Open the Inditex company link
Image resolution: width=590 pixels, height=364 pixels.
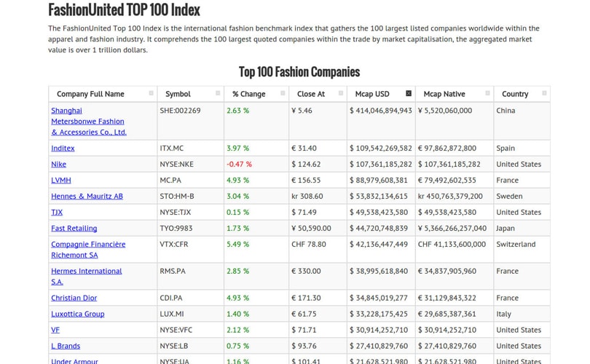(x=63, y=149)
